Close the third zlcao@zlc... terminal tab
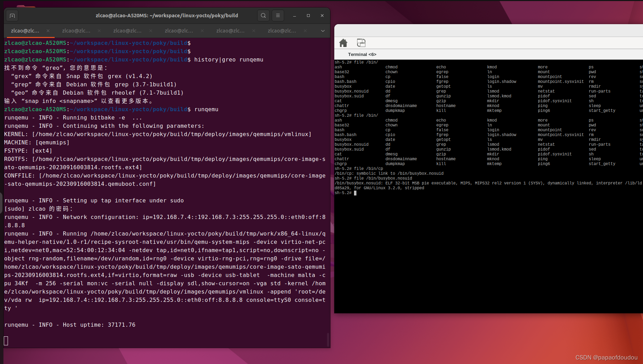The image size is (643, 364). tap(150, 31)
